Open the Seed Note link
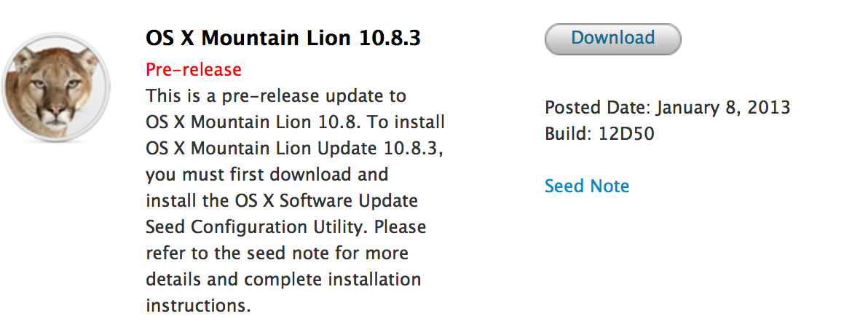The height and width of the screenshot is (335, 868). click(587, 186)
